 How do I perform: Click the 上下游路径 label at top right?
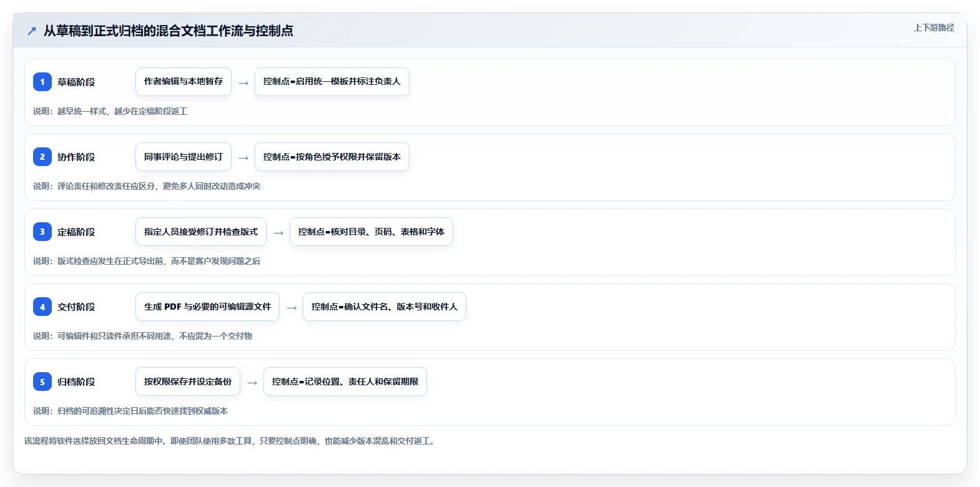pyautogui.click(x=934, y=27)
